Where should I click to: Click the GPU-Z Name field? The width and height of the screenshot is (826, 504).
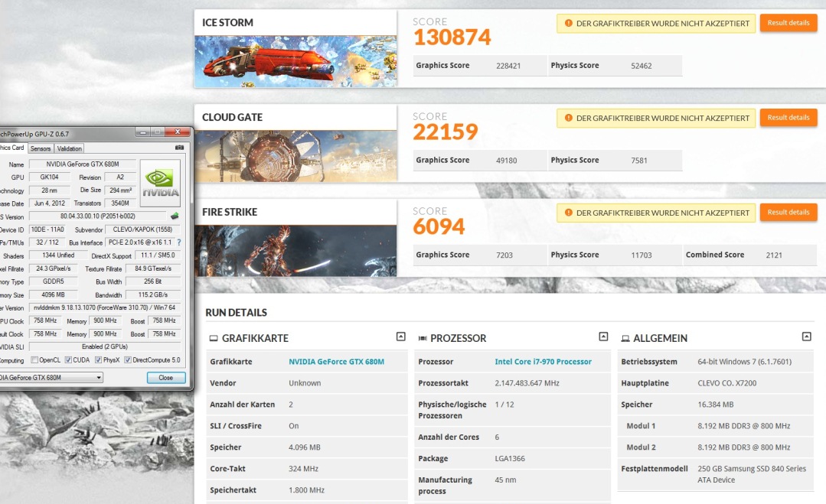point(82,164)
